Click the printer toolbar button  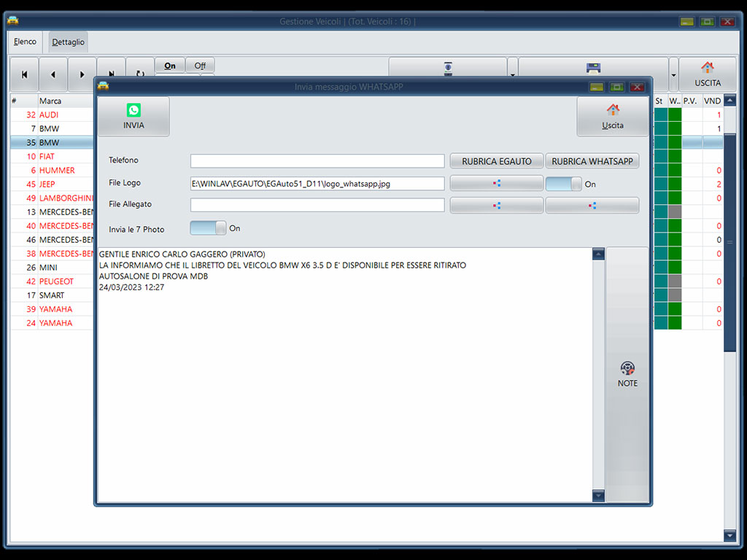[593, 68]
